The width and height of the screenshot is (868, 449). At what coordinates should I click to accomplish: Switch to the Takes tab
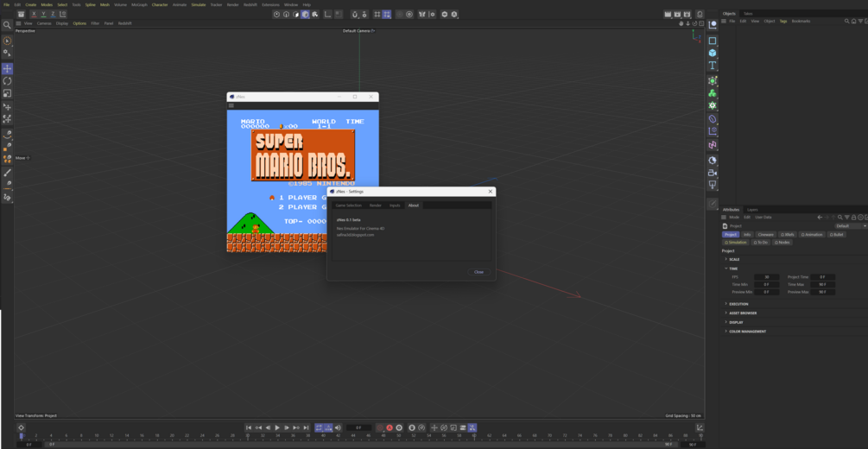[x=748, y=13]
